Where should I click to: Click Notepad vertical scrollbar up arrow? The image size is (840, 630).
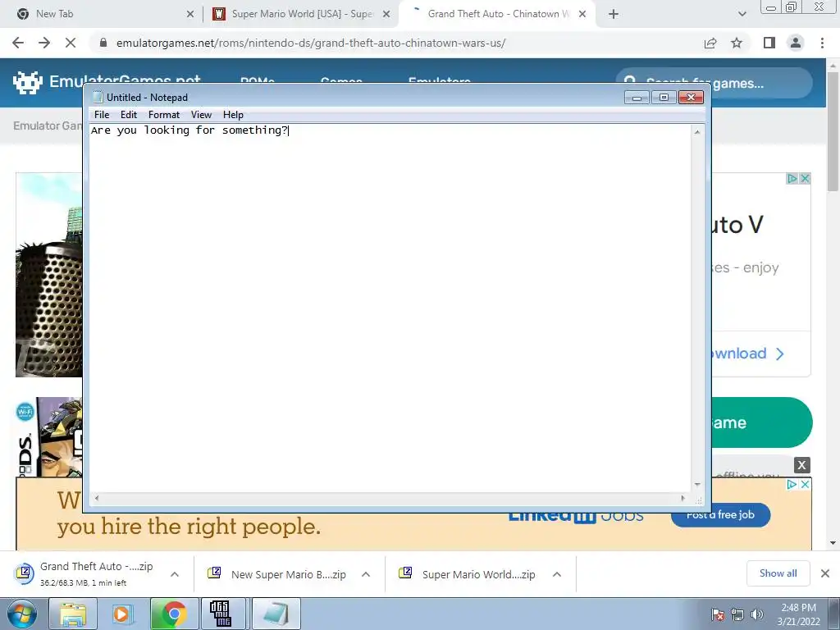point(697,132)
